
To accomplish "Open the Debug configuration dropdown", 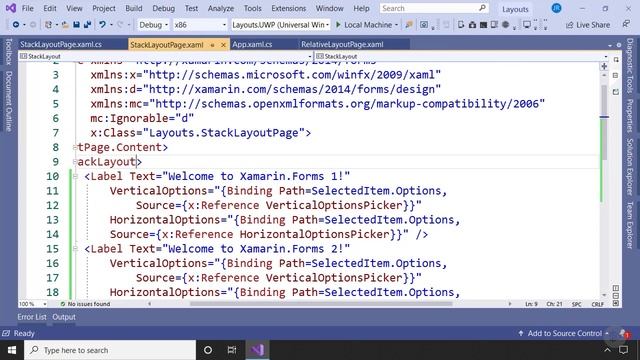I will point(153,25).
